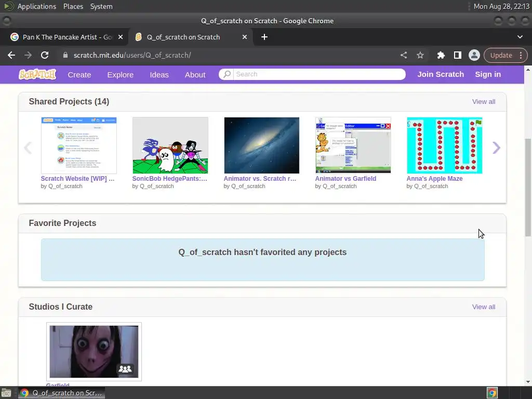This screenshot has height=399, width=532.
Task: Open the System menu
Action: tap(101, 6)
